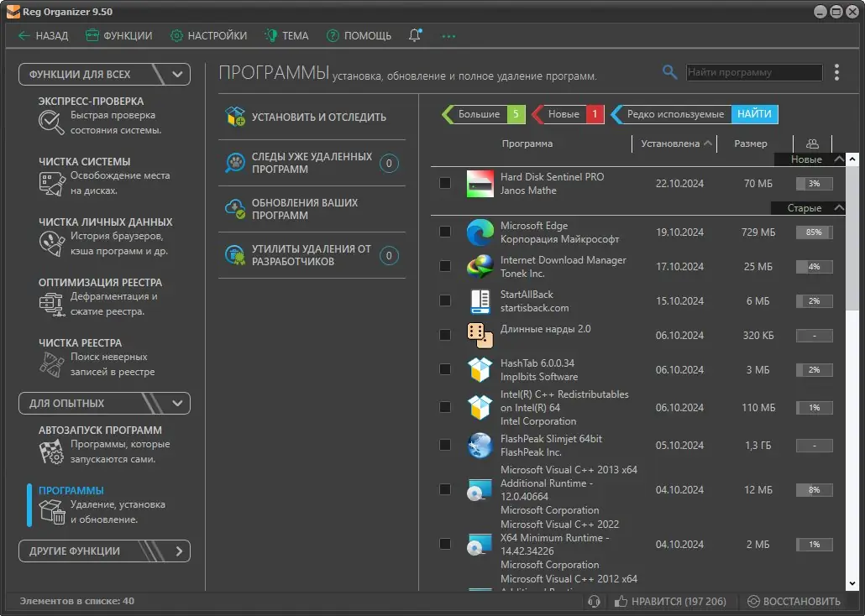Open УТИЛИТЫ УДАЛЕНИЯ ОТ РАЗРАБОТЧИКОВ
The image size is (865, 616).
[312, 255]
